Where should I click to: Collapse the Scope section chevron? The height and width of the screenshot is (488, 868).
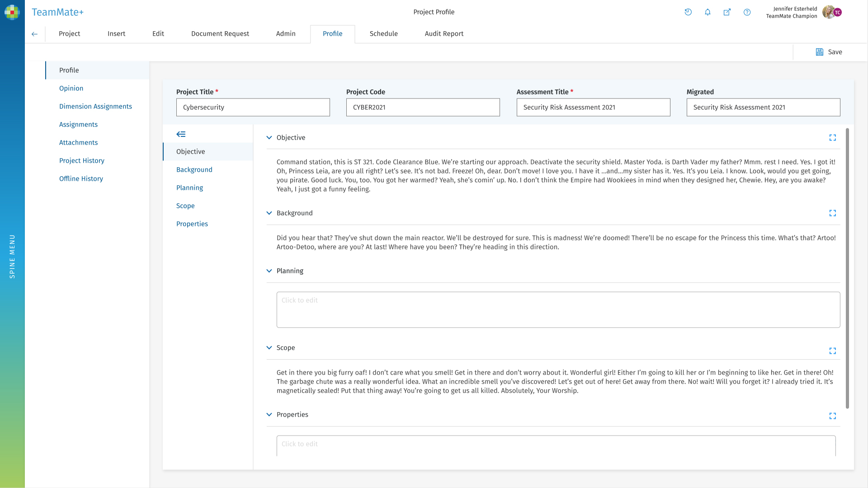click(269, 348)
